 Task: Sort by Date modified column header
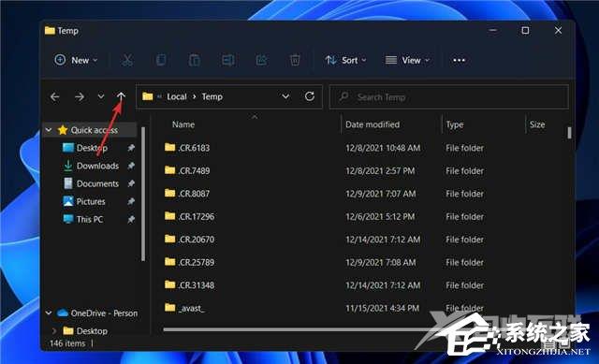(x=373, y=124)
